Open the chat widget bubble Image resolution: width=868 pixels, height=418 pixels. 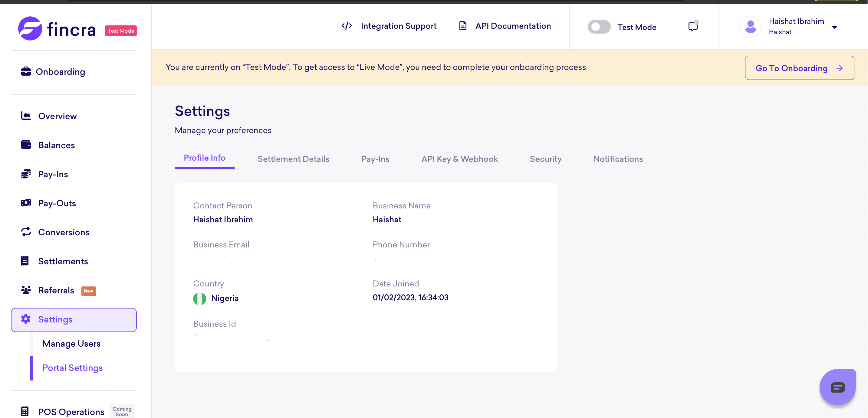tap(837, 387)
